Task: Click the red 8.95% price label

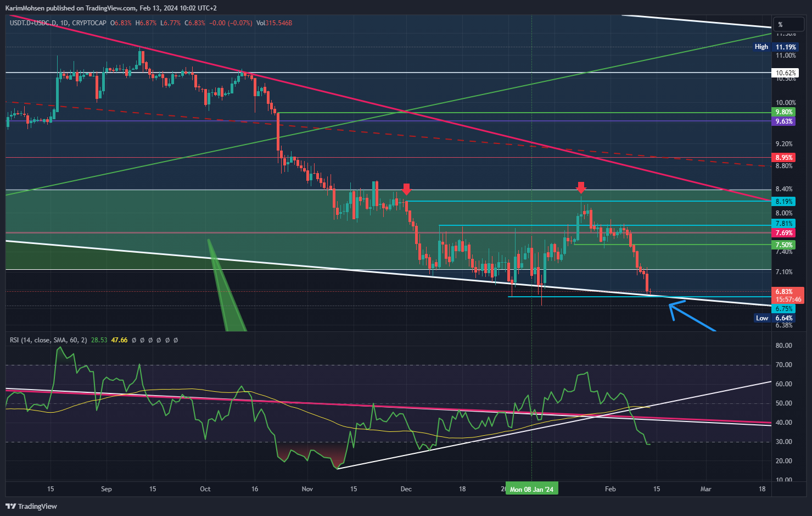Action: [x=784, y=157]
